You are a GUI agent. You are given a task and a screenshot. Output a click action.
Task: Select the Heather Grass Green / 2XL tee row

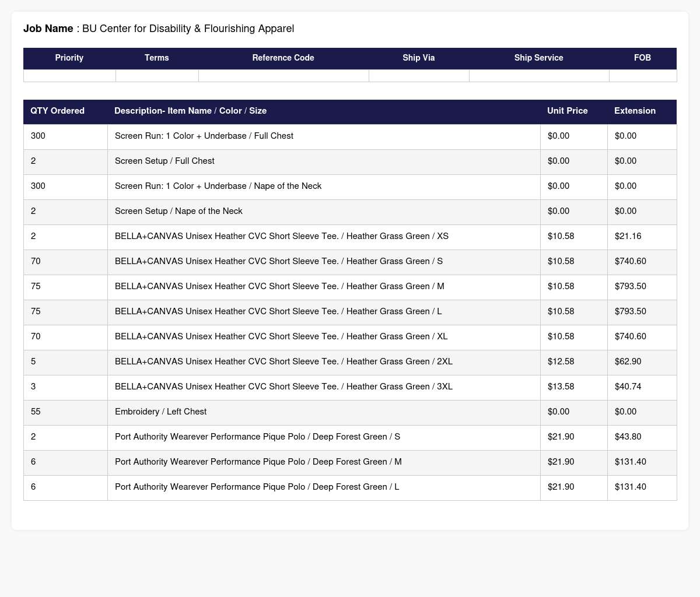point(350,361)
